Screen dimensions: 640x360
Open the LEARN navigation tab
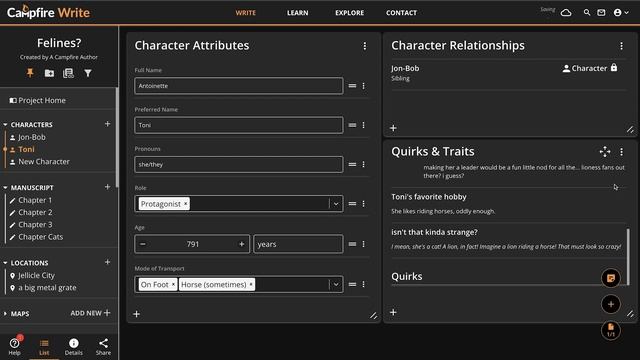point(298,13)
